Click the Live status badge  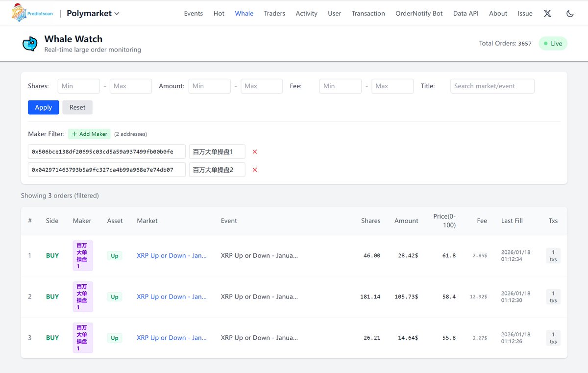[553, 44]
